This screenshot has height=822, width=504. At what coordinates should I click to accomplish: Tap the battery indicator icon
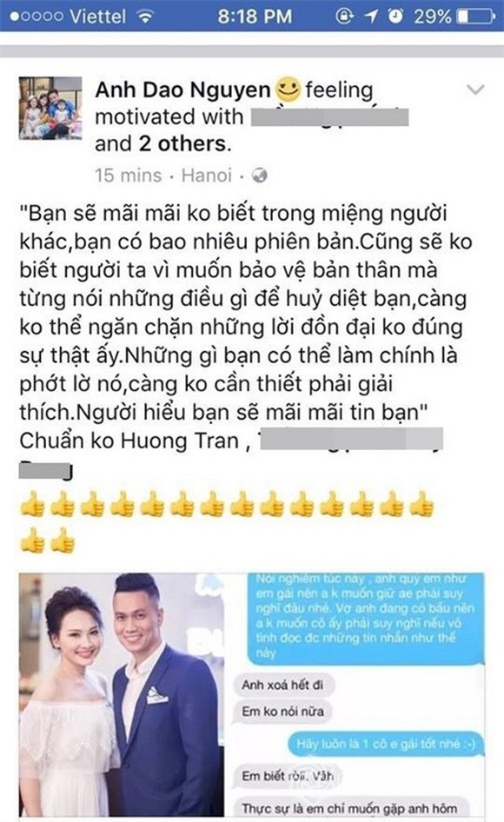click(475, 17)
